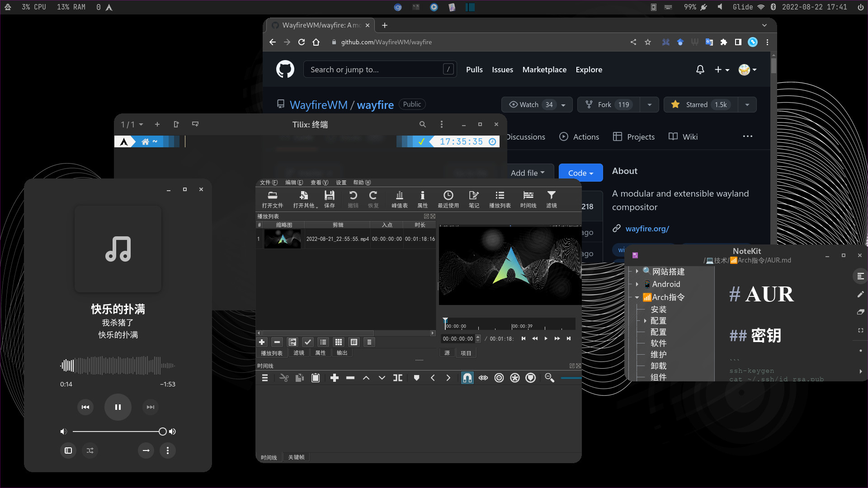Toggle shuffle in the music player
This screenshot has width=868, height=488.
click(90, 450)
